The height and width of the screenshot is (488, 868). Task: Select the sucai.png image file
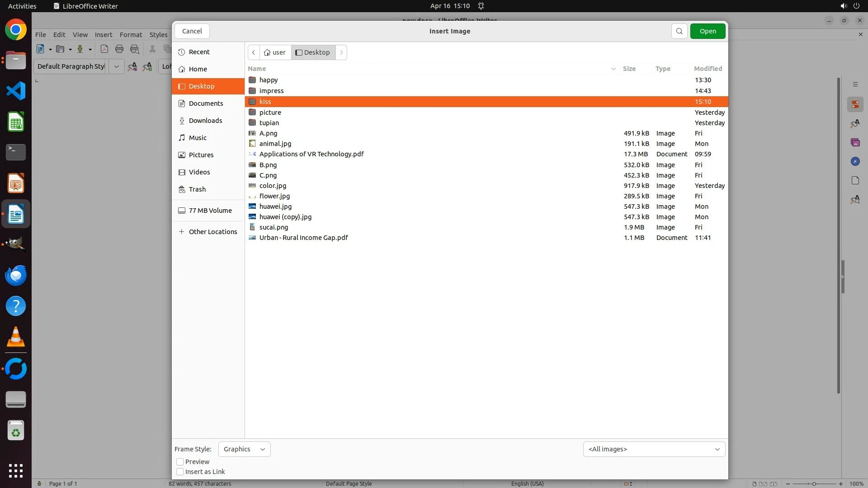pyautogui.click(x=274, y=227)
